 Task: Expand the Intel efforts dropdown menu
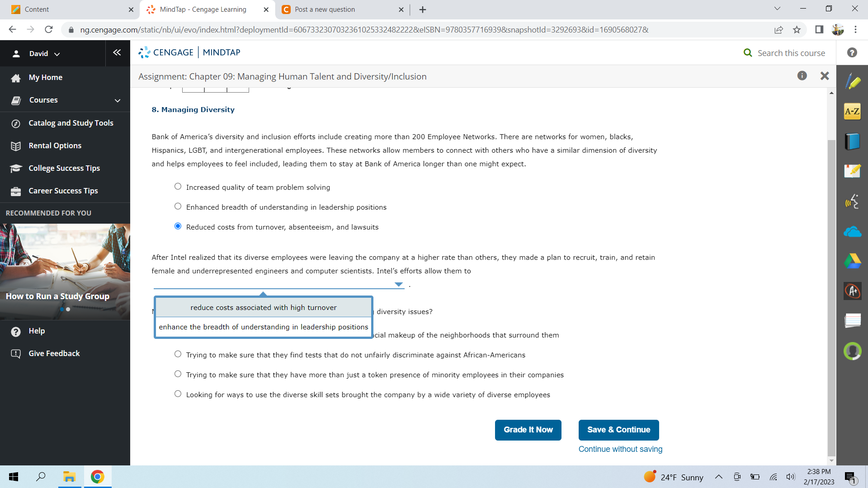398,284
